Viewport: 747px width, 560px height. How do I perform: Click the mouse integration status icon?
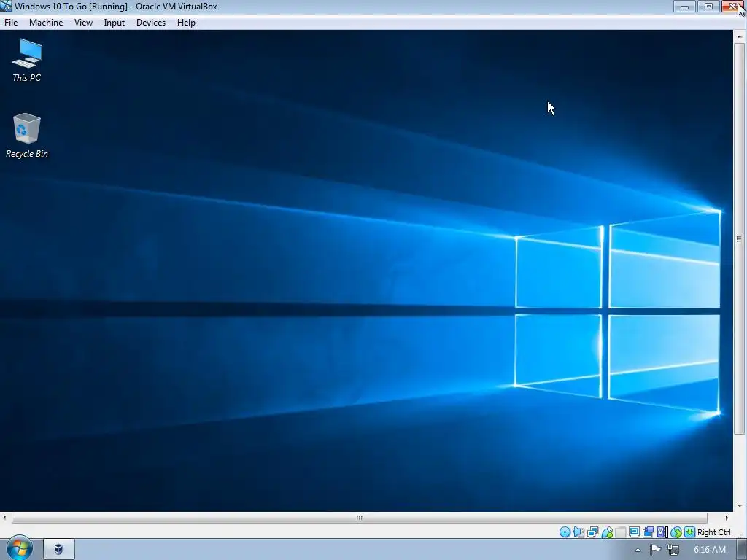[x=676, y=532]
